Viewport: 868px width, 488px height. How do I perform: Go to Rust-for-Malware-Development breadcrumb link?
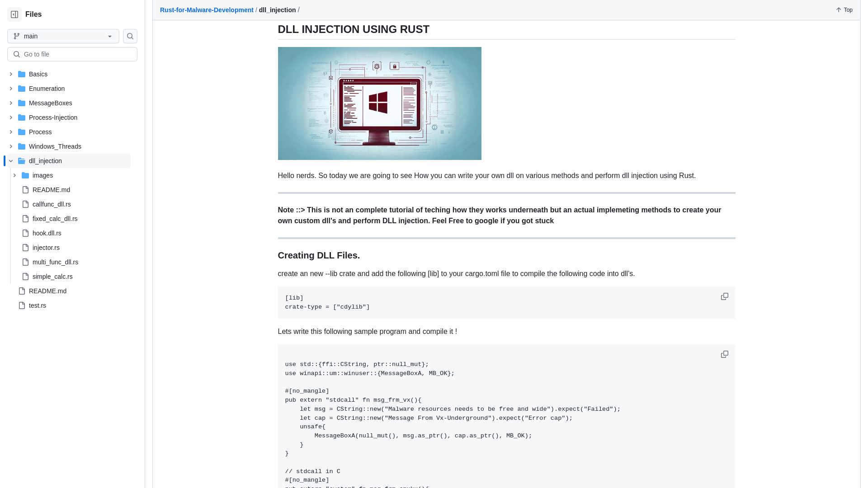click(x=207, y=10)
